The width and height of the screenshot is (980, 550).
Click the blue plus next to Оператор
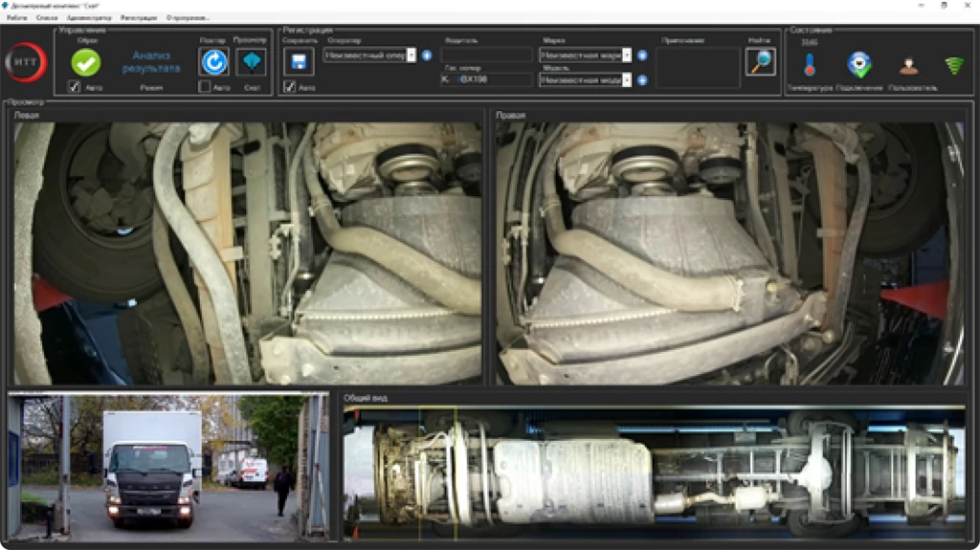[427, 55]
